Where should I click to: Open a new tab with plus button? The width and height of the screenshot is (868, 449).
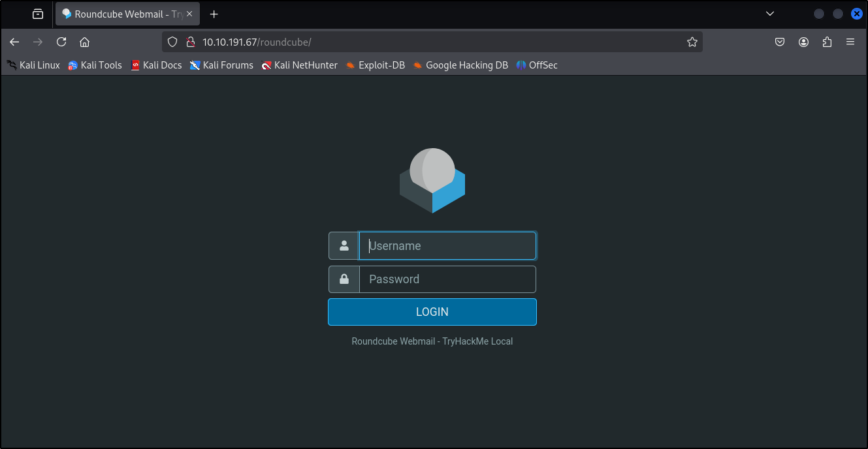click(x=214, y=14)
